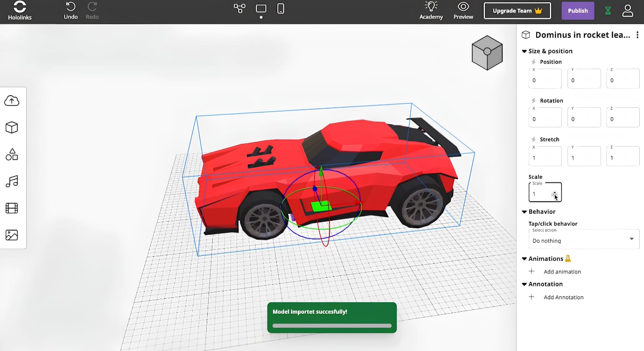This screenshot has width=644, height=351.
Task: Click the Redo button
Action: coord(92,11)
